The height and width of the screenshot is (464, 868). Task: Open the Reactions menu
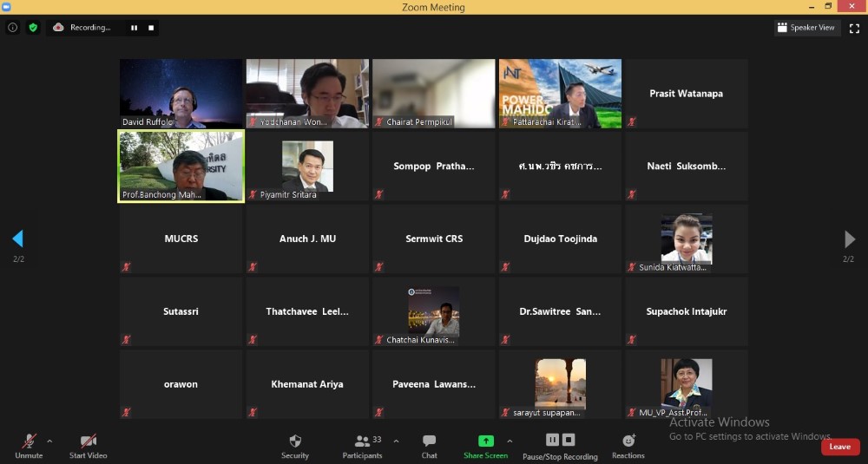628,441
